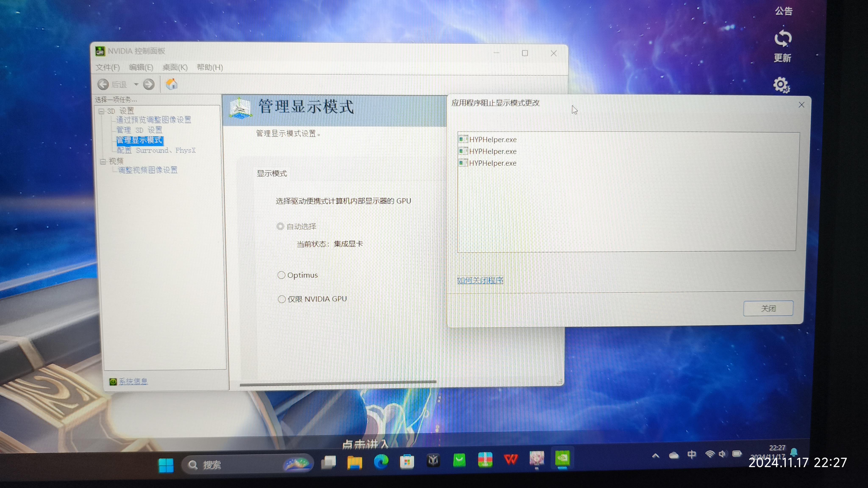Go to the home page via house icon
This screenshot has width=868, height=488.
171,84
